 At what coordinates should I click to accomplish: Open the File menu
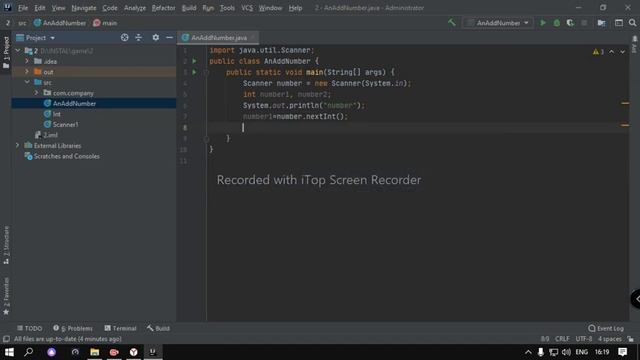tap(23, 8)
